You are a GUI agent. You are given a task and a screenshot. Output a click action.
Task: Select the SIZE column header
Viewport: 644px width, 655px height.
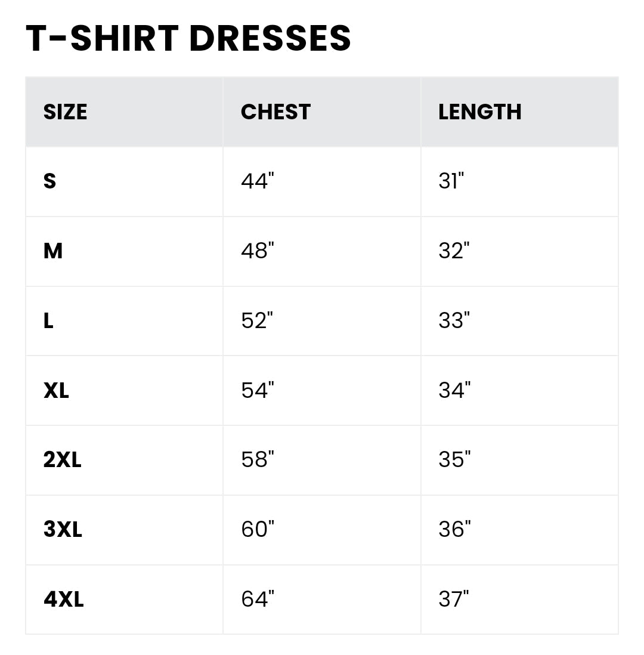pyautogui.click(x=65, y=112)
